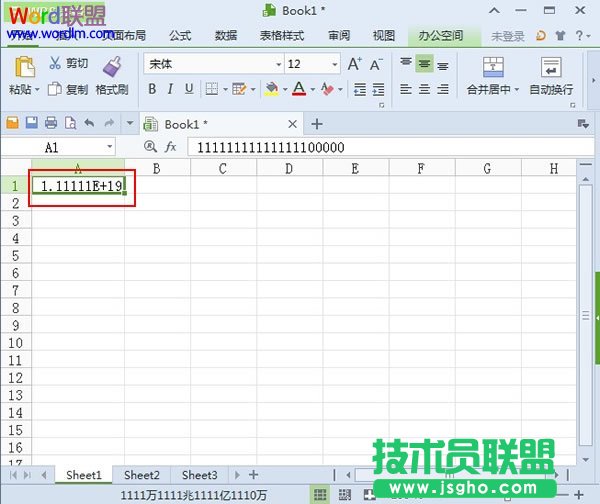The height and width of the screenshot is (504, 600).
Task: Click the skin shirt icon
Action: [x=561, y=36]
